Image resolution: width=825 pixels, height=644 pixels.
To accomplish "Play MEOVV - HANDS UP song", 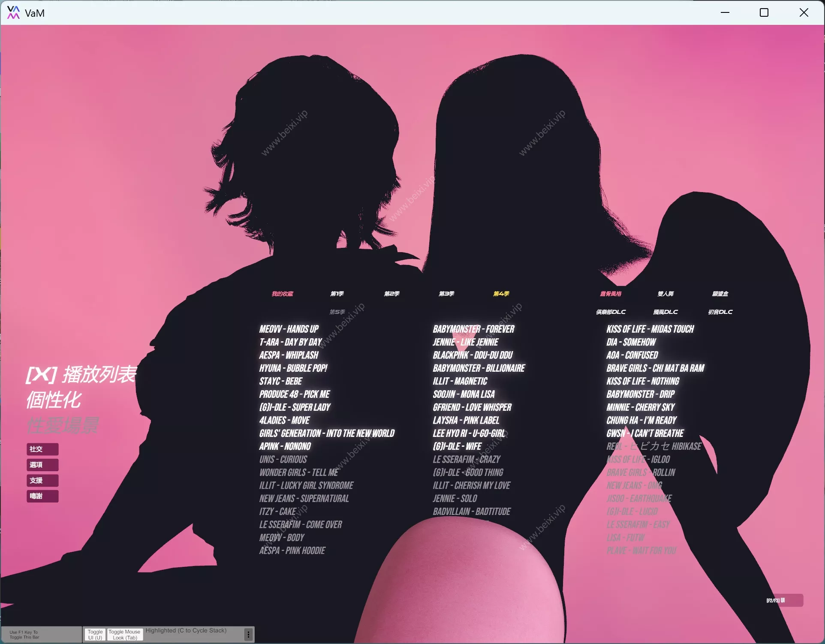I will tap(289, 329).
